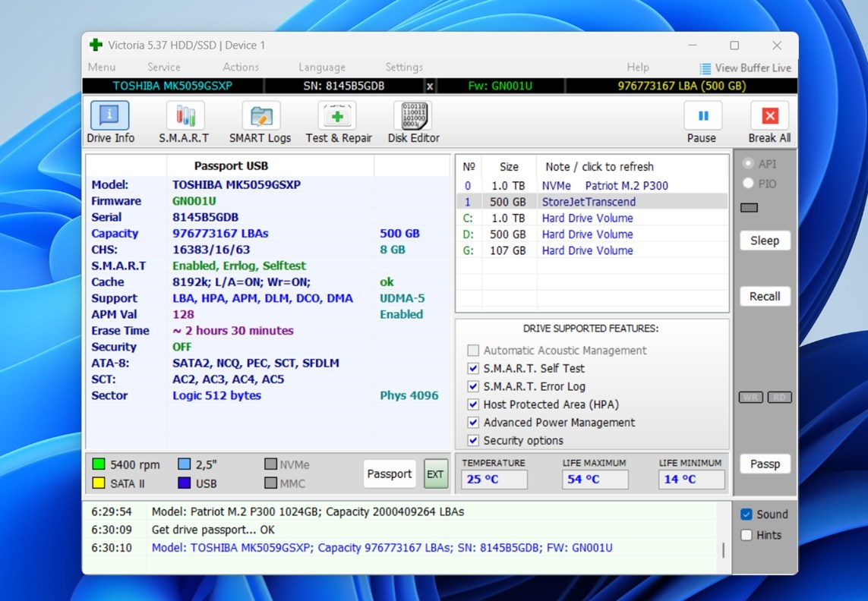Screen dimensions: 868x601
Task: Open the Service menu
Action: click(163, 68)
